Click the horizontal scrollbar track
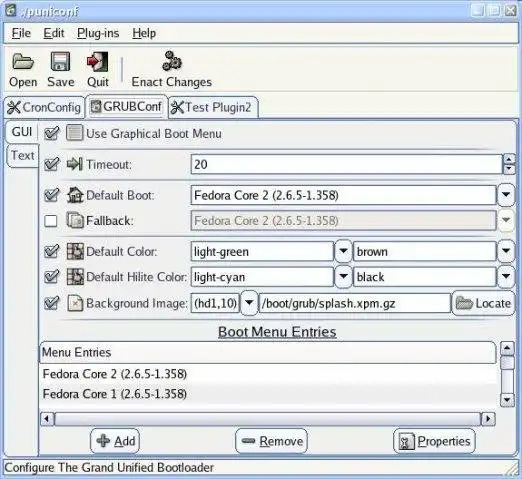522x479 pixels. (268, 419)
